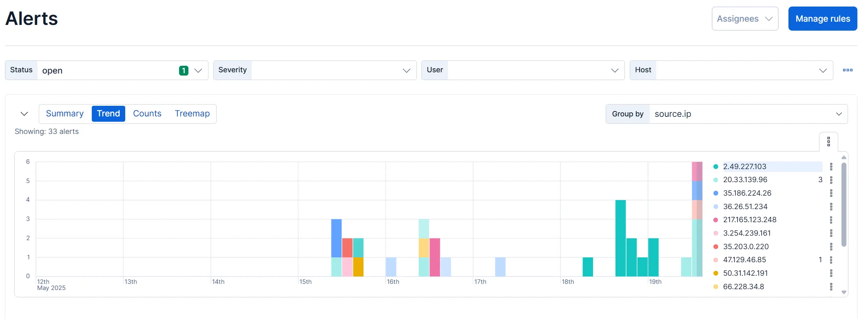This screenshot has width=868, height=319.
Task: Open filter controls more options menu
Action: (848, 70)
